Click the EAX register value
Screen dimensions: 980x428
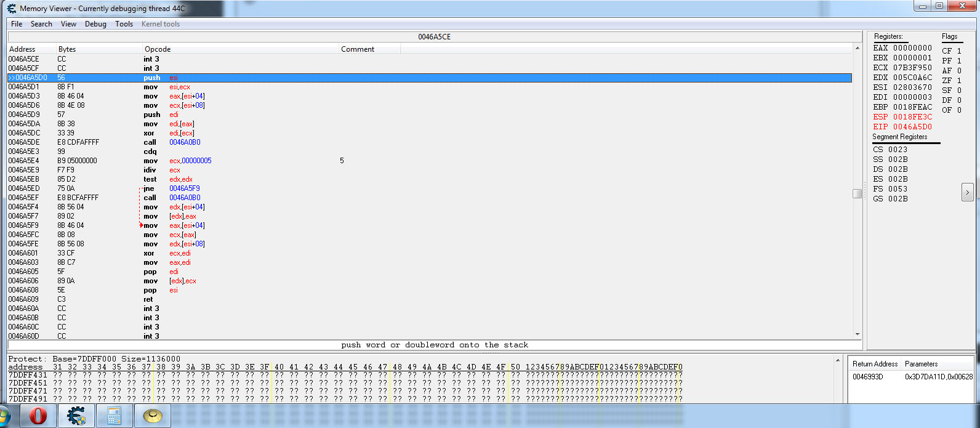[x=912, y=48]
